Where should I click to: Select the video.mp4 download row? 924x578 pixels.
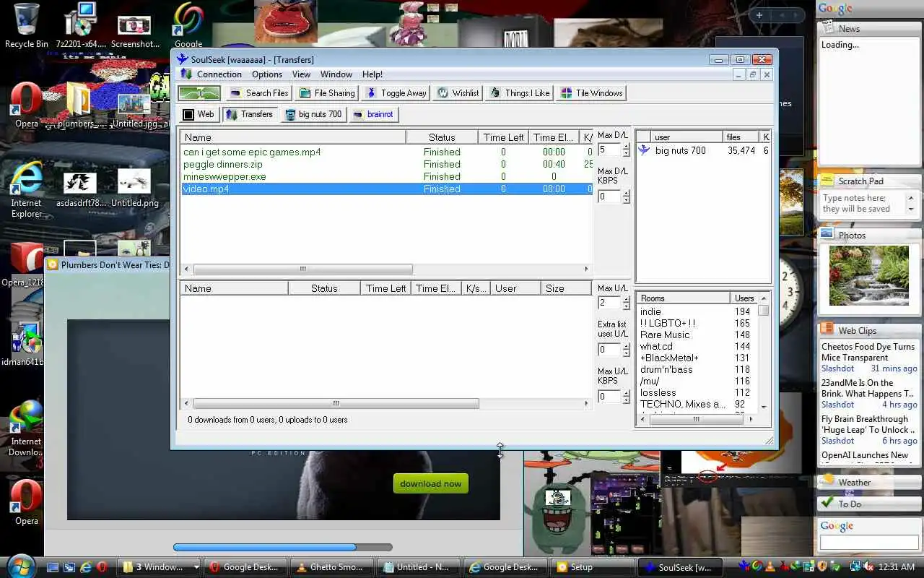[x=386, y=189]
